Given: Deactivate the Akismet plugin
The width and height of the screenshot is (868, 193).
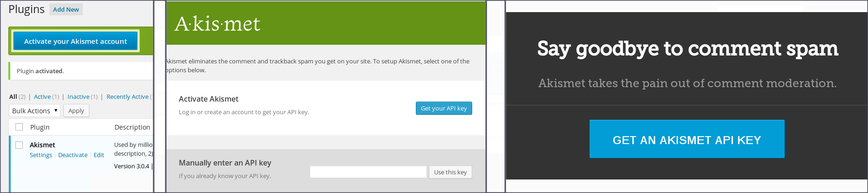Looking at the screenshot, I should click(73, 155).
